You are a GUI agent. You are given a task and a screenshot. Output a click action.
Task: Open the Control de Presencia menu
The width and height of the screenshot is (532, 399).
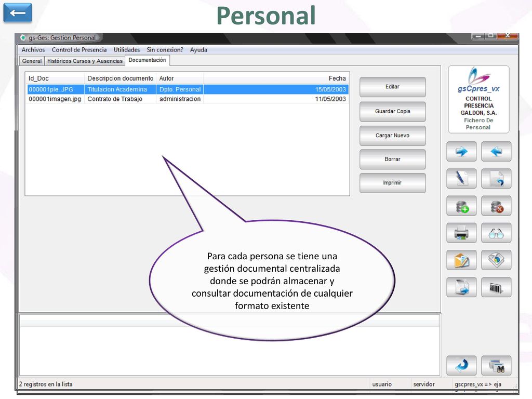(x=79, y=49)
